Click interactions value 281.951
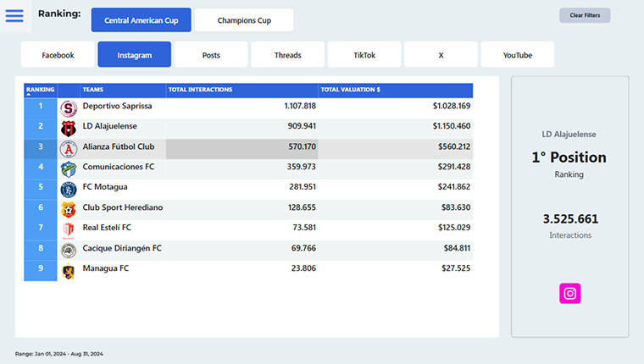 point(303,187)
